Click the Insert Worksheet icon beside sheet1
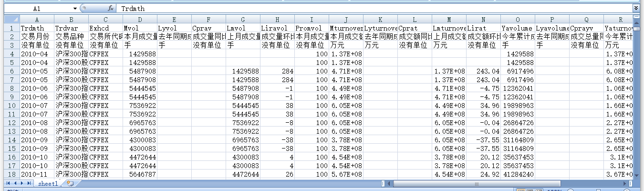644x191 pixels. click(70, 183)
